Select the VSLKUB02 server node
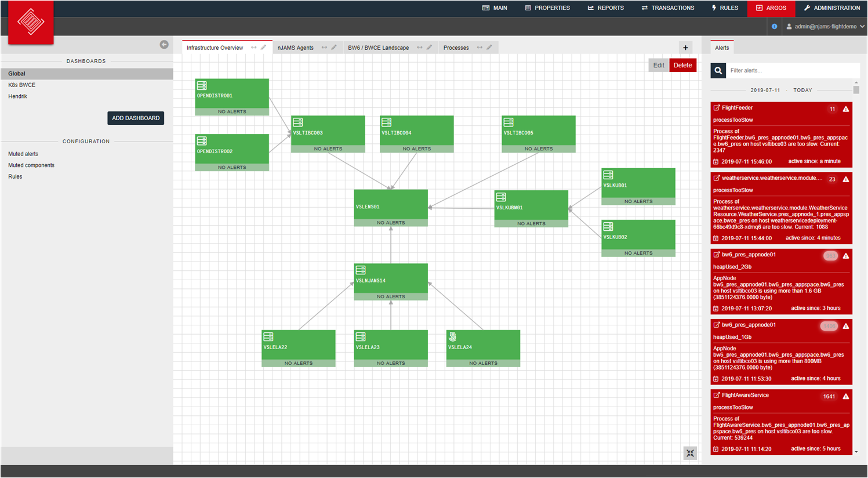 point(638,238)
